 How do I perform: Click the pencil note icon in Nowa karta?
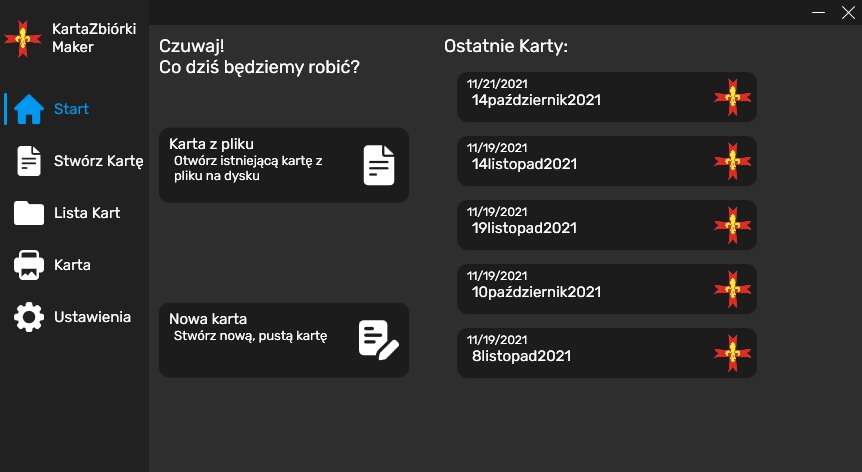pos(378,339)
